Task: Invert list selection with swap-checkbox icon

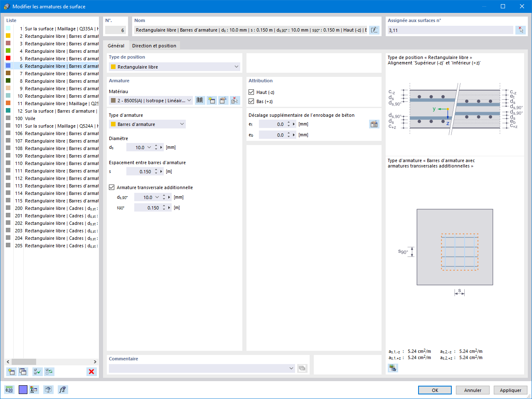Action: point(49,372)
